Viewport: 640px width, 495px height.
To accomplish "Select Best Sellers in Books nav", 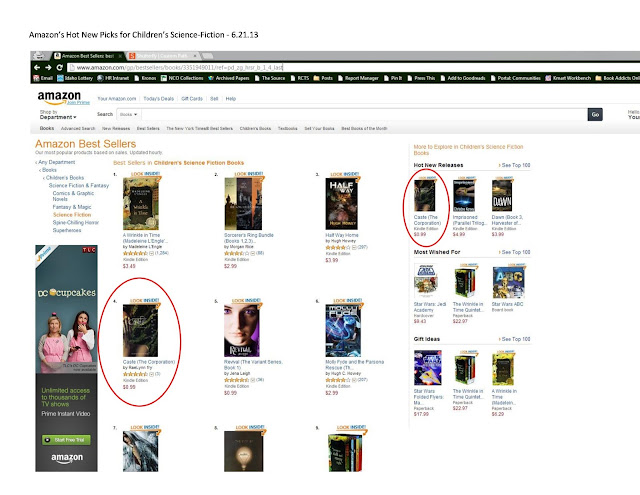I will pyautogui.click(x=148, y=129).
